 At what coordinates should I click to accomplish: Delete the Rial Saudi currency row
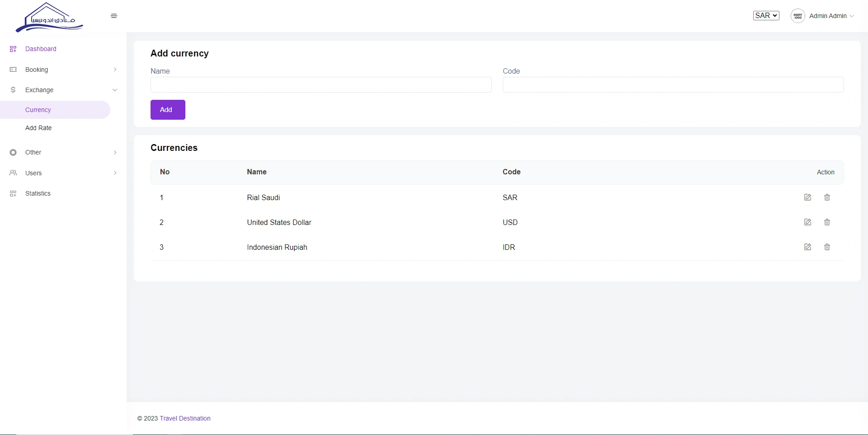pos(827,197)
